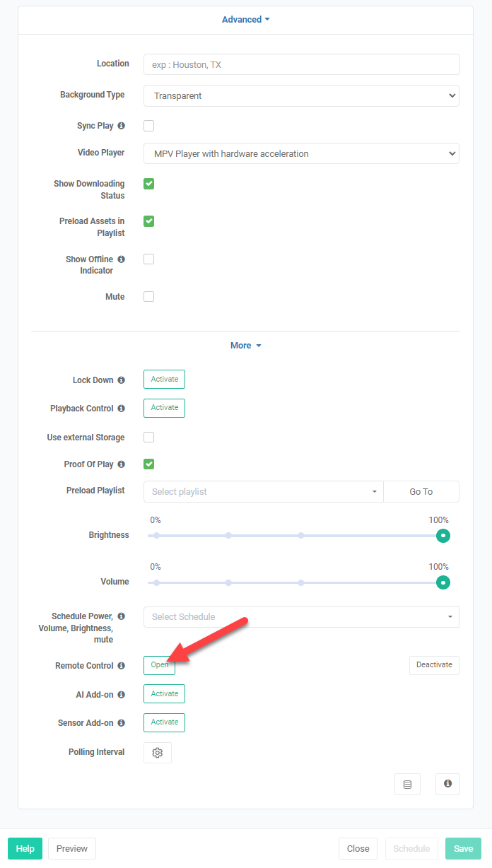Click the Brightness slider handle at 100%

[443, 536]
